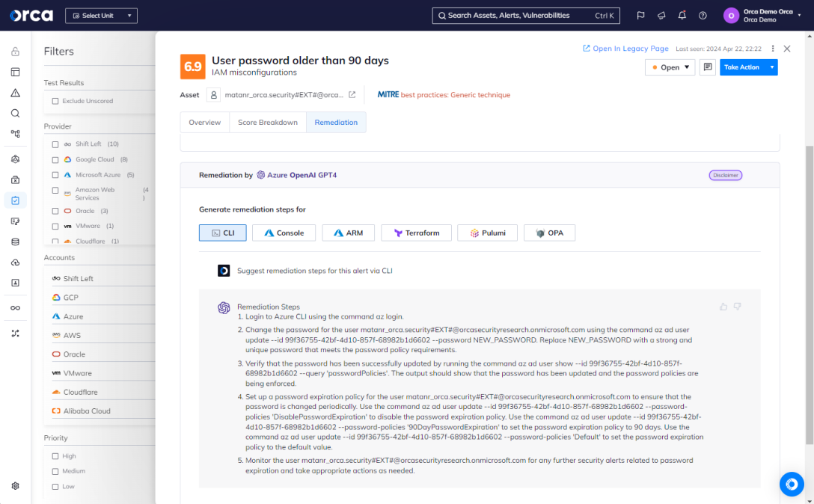The height and width of the screenshot is (504, 814).
Task: Check the Google Cloud provider filter
Action: coord(55,160)
